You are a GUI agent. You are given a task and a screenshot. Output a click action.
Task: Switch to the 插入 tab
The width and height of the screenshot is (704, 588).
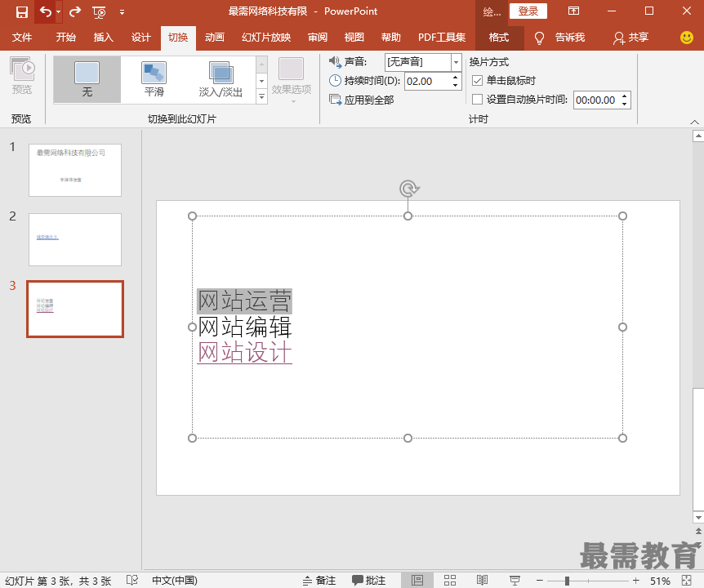pos(103,38)
